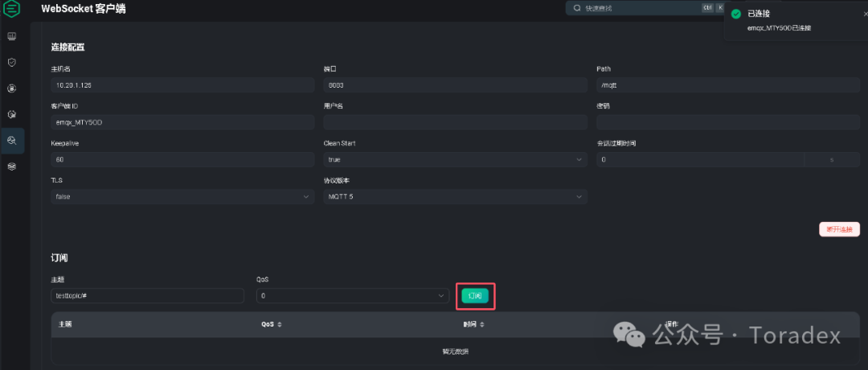Click the Keepalive field showing 60

[x=182, y=159]
